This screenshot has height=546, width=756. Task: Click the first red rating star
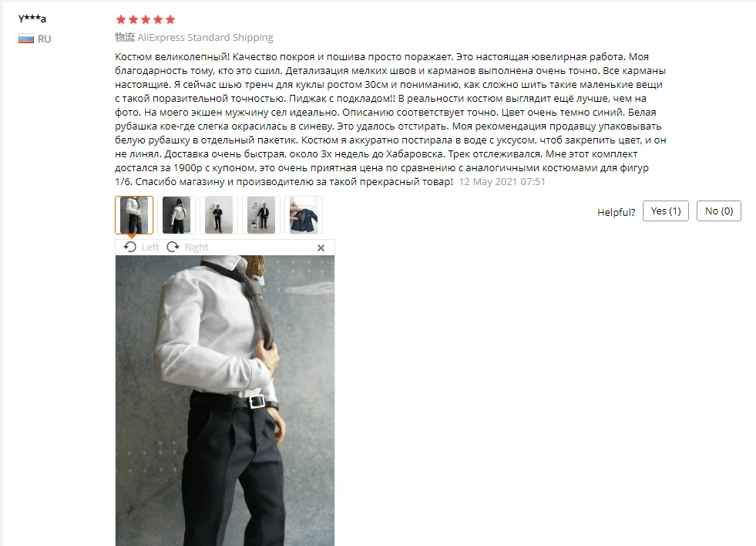point(121,19)
